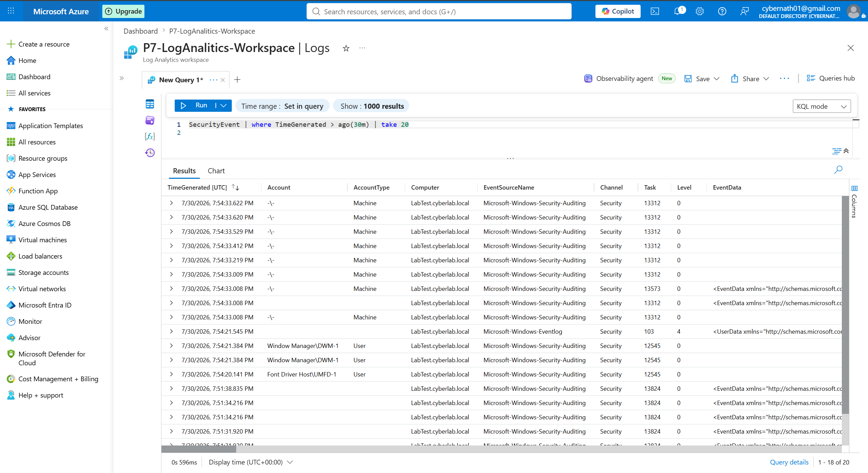The width and height of the screenshot is (868, 473).
Task: Open portal settings gear
Action: click(699, 11)
